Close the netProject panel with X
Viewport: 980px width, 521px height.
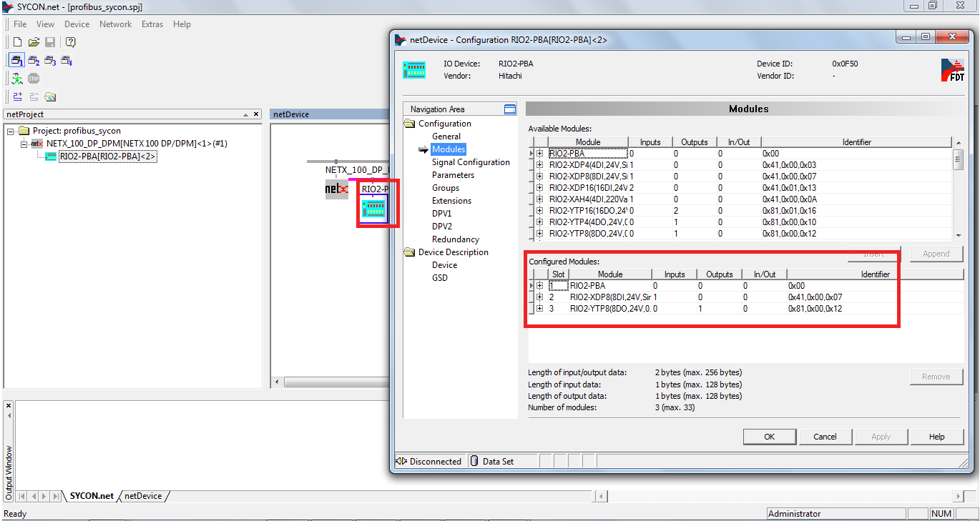tap(256, 114)
